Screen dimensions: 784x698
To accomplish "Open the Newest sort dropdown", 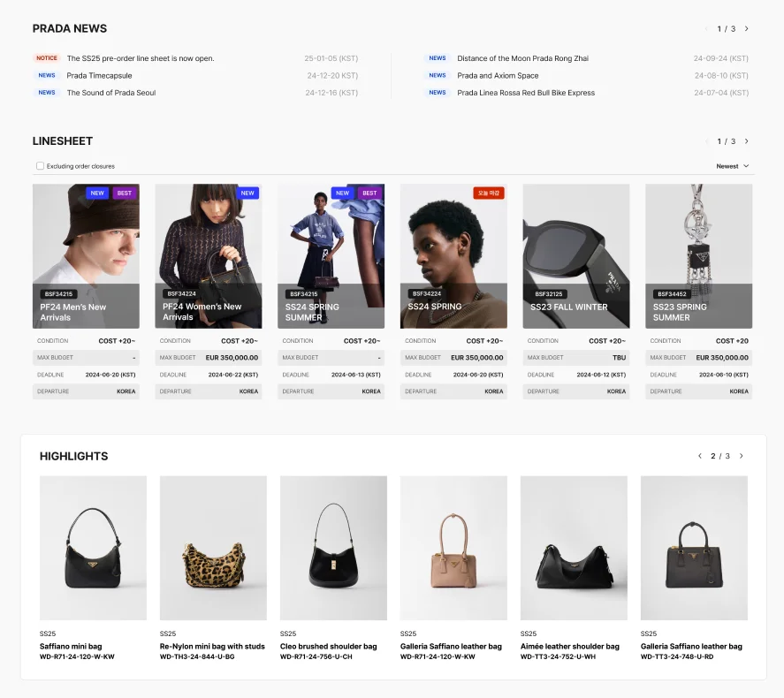I will (733, 166).
